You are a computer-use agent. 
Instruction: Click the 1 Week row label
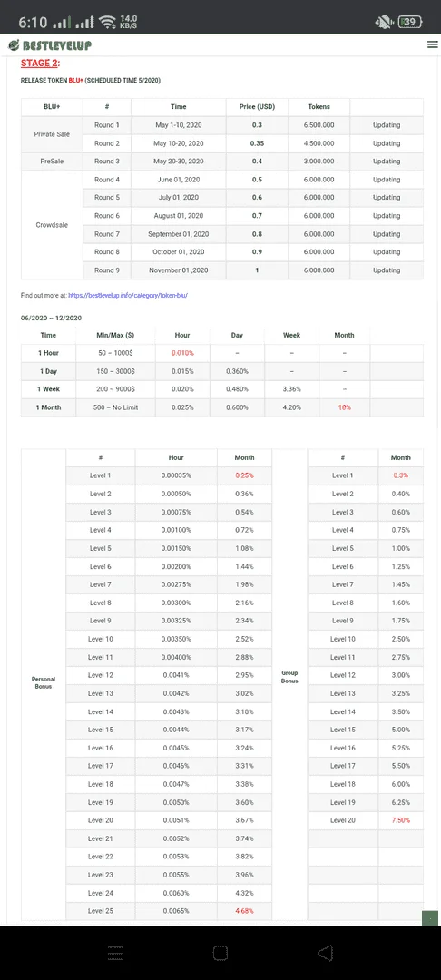point(48,389)
